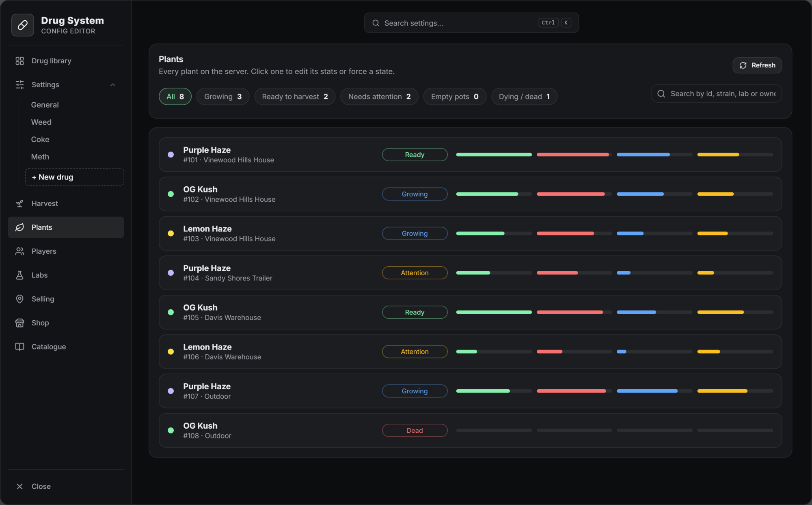Focus the plant search by id field

716,94
